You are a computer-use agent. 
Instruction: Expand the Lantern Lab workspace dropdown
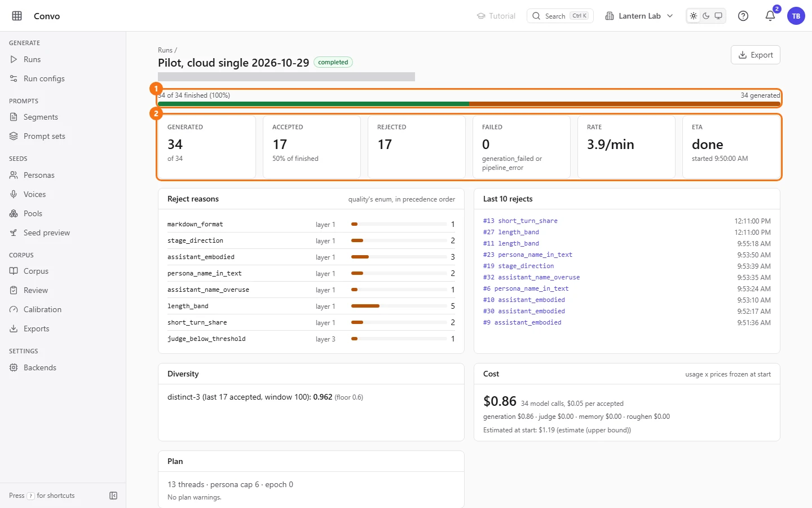pyautogui.click(x=639, y=16)
